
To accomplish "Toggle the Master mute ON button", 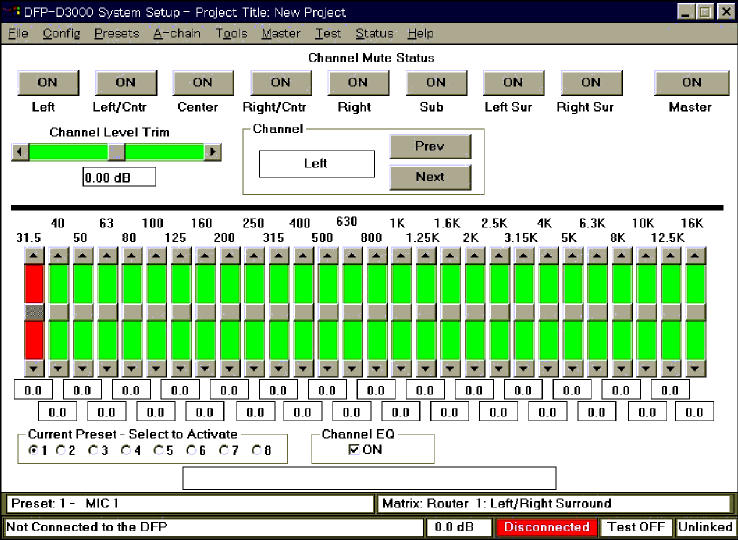I will [x=691, y=82].
